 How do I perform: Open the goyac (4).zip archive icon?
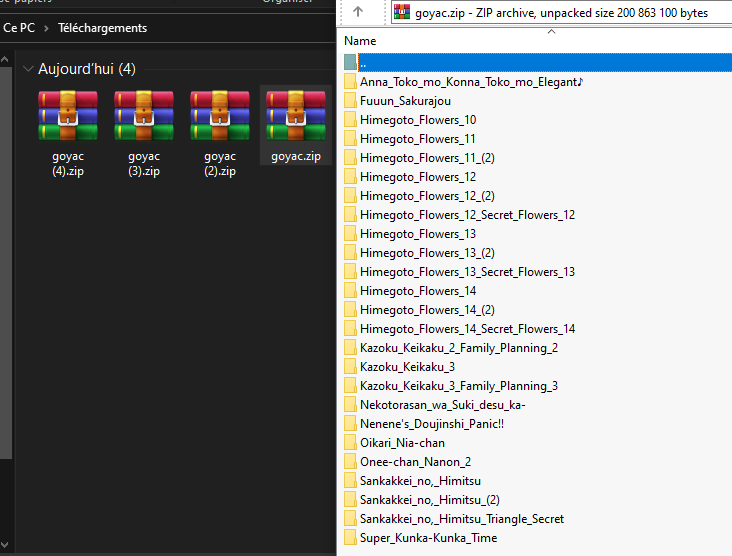(68, 115)
